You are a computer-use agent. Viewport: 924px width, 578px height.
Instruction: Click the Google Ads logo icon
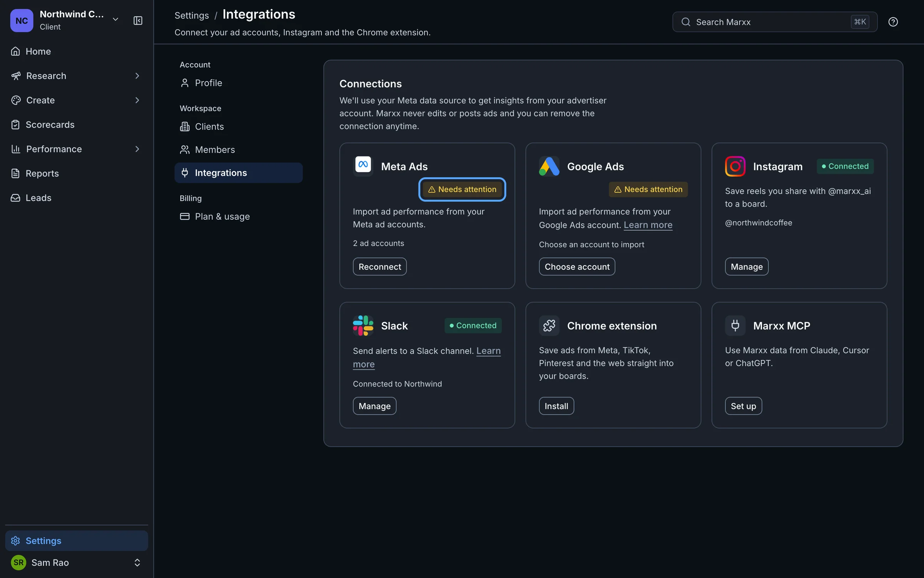click(x=549, y=166)
